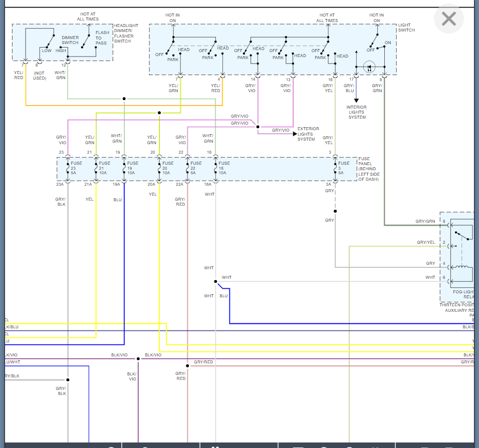Click the BLK/VIO wire splice dot
Image resolution: width=479 pixels, height=448 pixels.
(138, 358)
